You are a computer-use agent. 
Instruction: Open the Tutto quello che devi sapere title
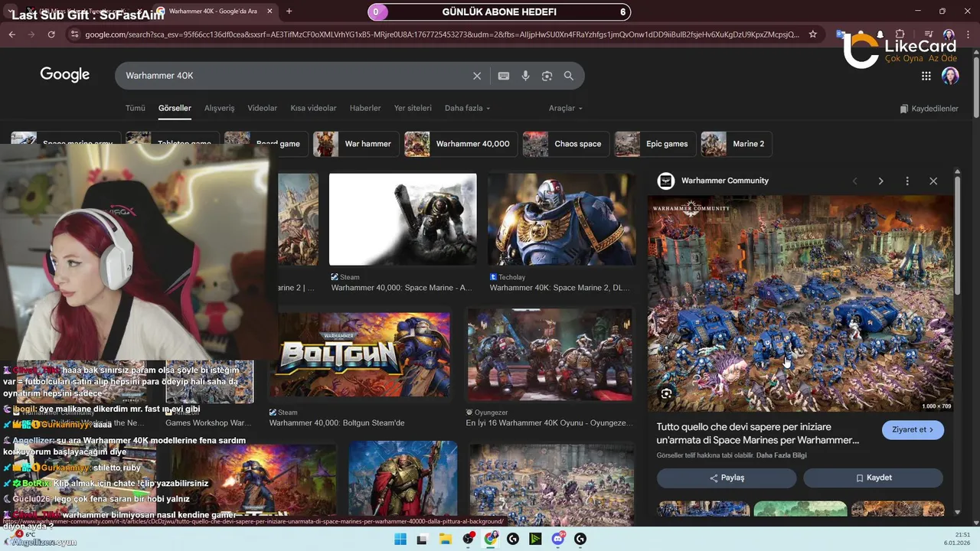point(758,433)
